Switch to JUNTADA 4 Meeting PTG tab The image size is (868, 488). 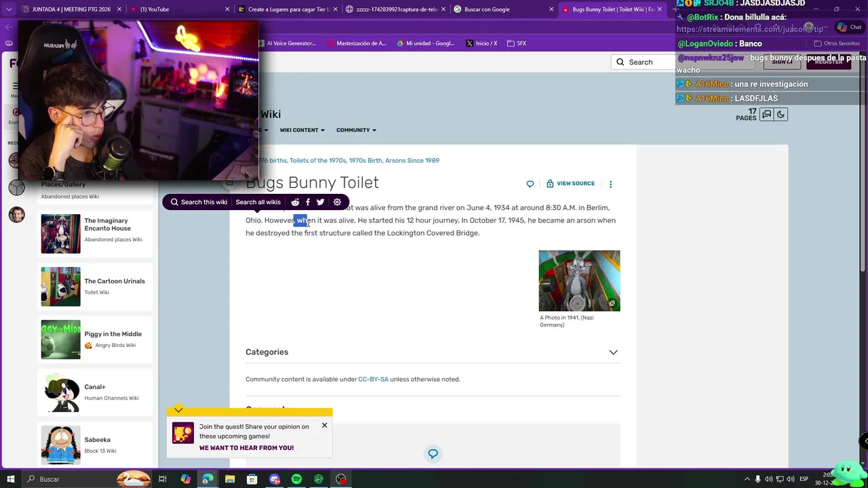coord(71,9)
